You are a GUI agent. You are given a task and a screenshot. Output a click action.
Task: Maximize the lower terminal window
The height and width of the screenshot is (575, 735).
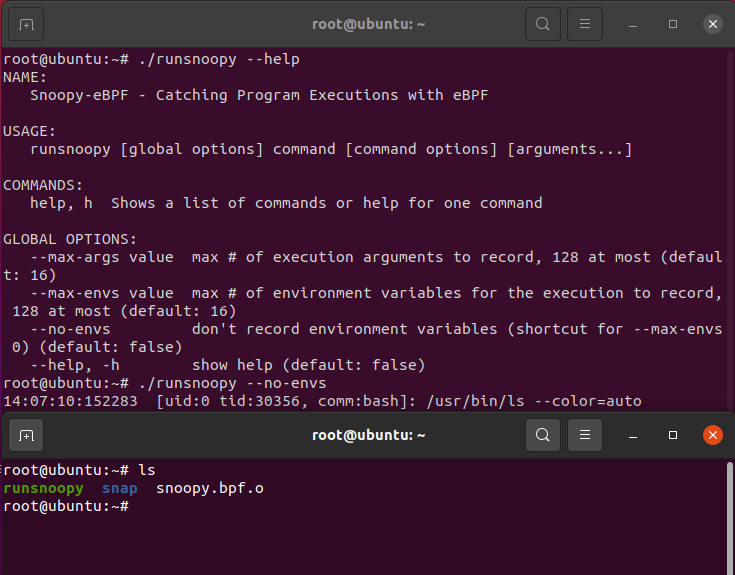[673, 435]
